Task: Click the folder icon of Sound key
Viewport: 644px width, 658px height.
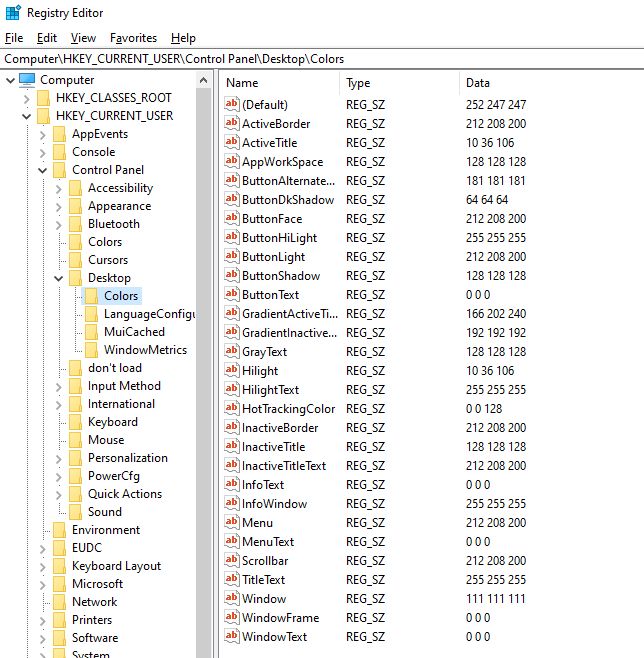Action: (76, 512)
